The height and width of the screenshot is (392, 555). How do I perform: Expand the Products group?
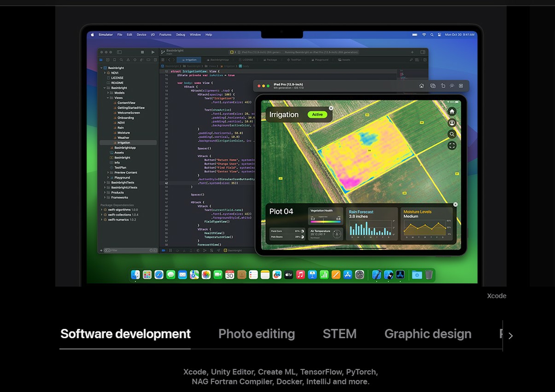point(105,192)
